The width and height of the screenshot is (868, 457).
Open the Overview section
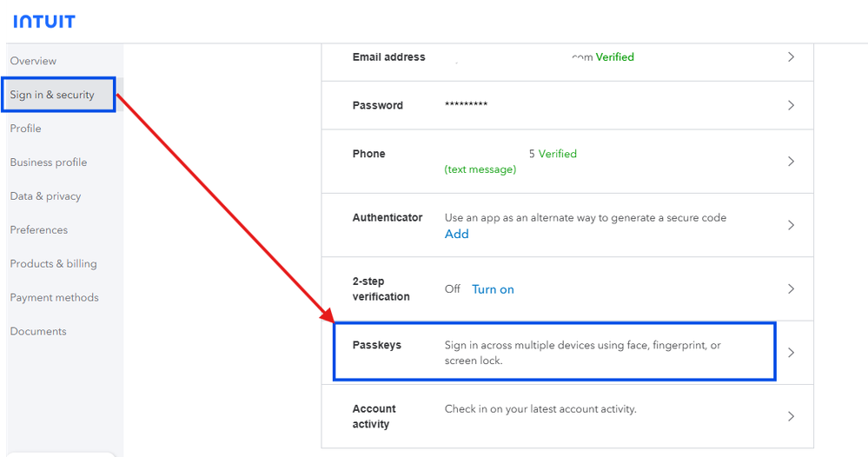pyautogui.click(x=33, y=61)
